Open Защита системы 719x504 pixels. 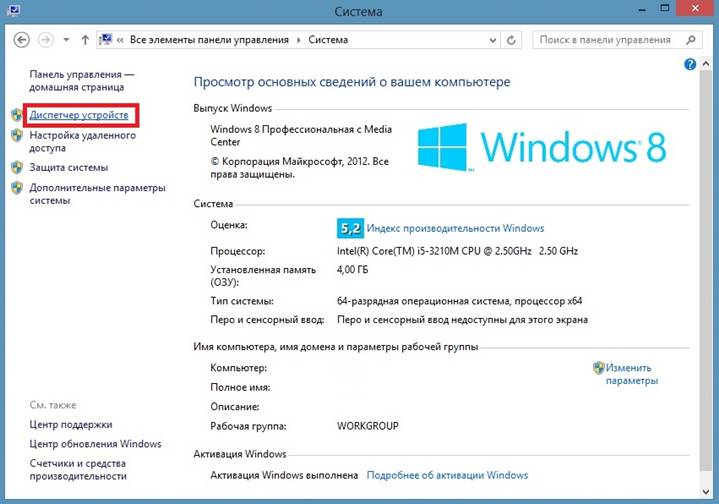point(69,167)
